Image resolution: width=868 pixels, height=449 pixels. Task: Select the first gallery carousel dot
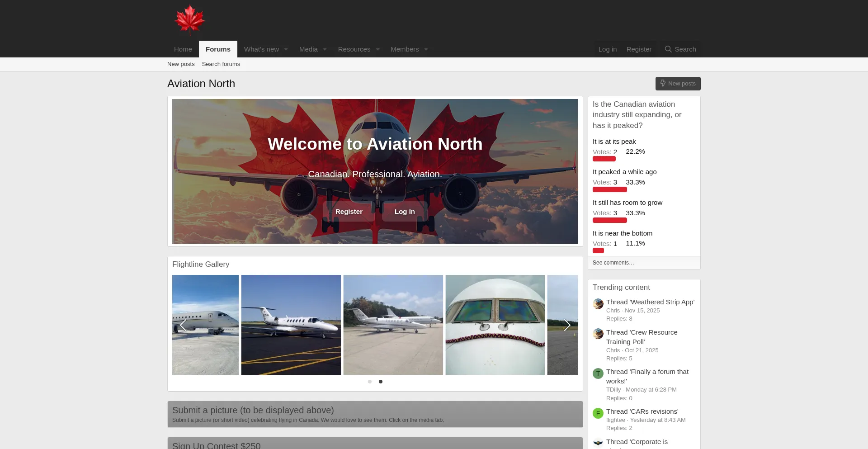click(x=370, y=382)
